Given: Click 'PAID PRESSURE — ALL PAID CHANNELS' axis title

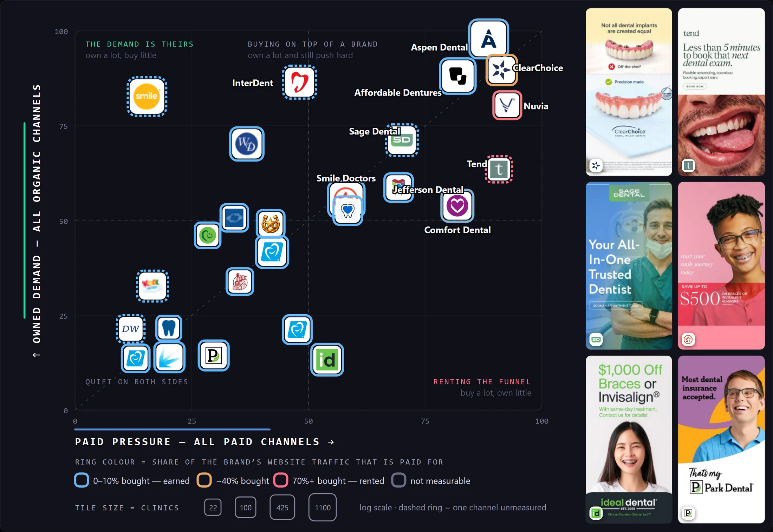Looking at the screenshot, I should [205, 442].
